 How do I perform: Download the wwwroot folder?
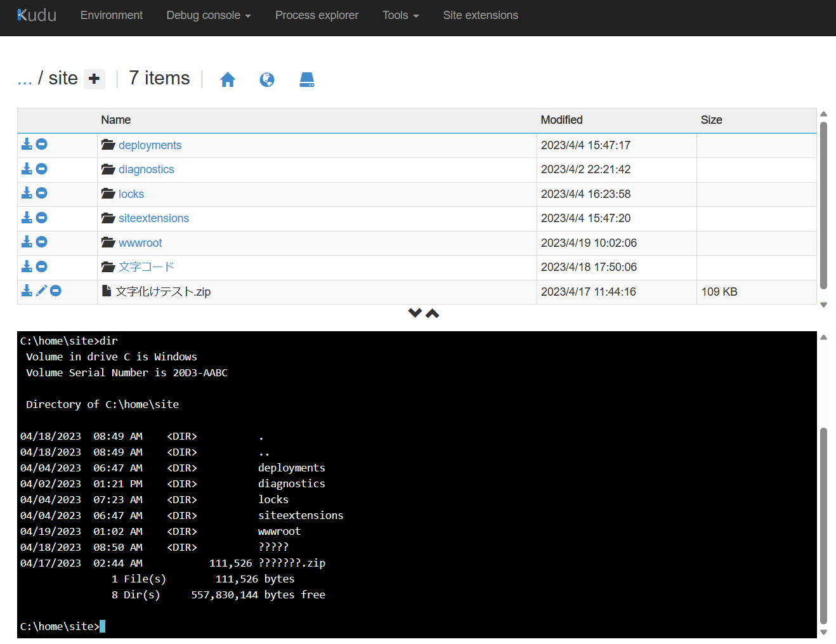click(x=27, y=242)
